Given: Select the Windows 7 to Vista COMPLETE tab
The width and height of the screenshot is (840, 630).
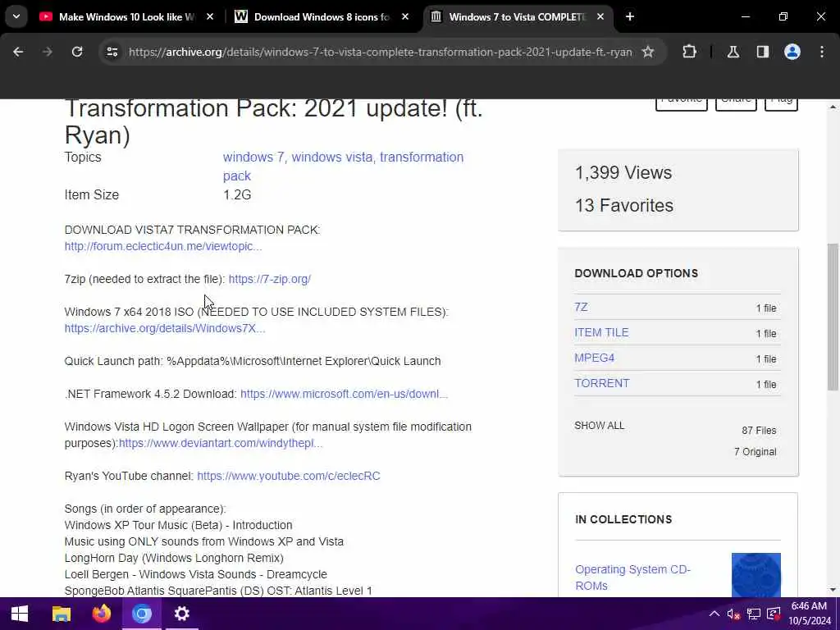Looking at the screenshot, I should tap(517, 17).
